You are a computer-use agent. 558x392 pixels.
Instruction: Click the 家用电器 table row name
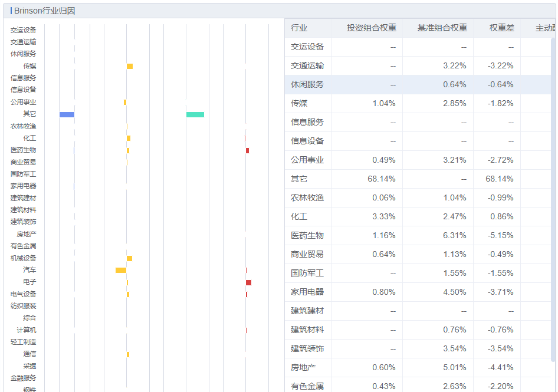pos(307,292)
